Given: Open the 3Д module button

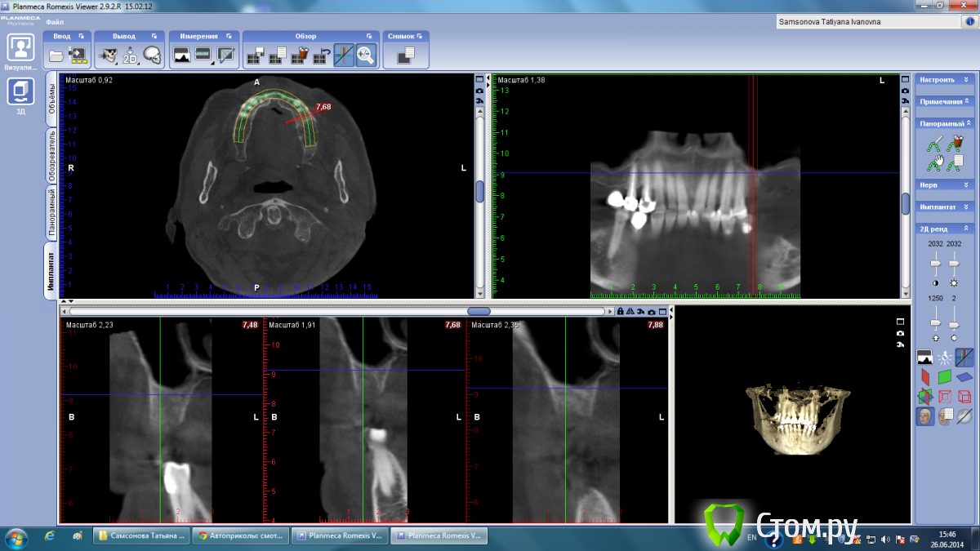Looking at the screenshot, I should 20,93.
